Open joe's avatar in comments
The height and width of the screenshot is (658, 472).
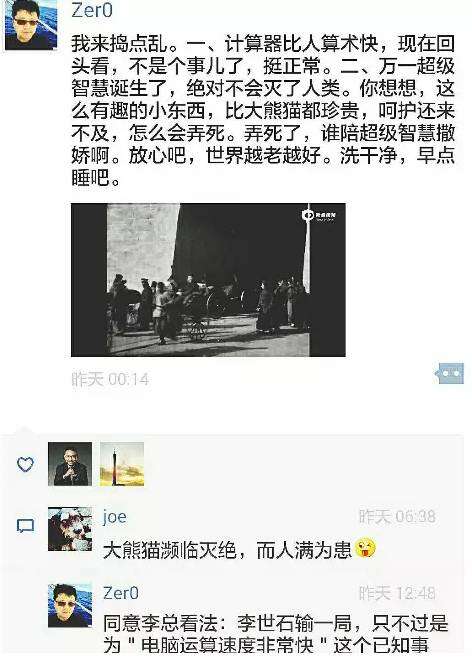(x=70, y=529)
